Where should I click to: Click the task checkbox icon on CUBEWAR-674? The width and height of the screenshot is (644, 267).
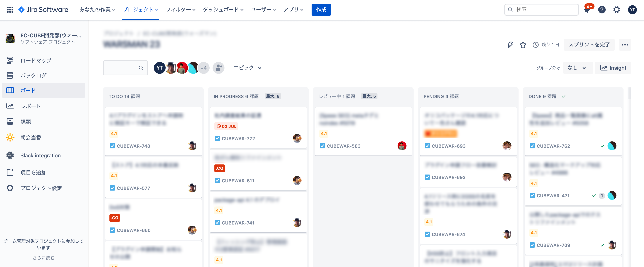click(427, 234)
